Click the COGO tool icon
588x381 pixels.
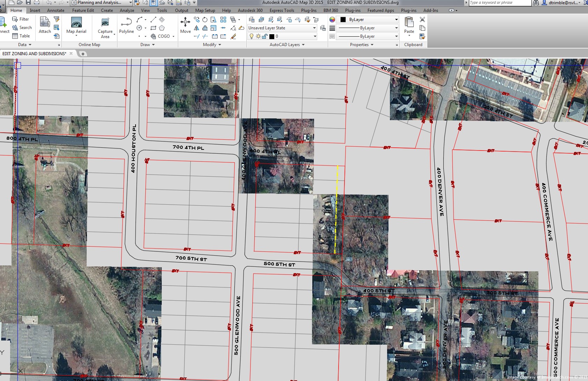coord(154,36)
